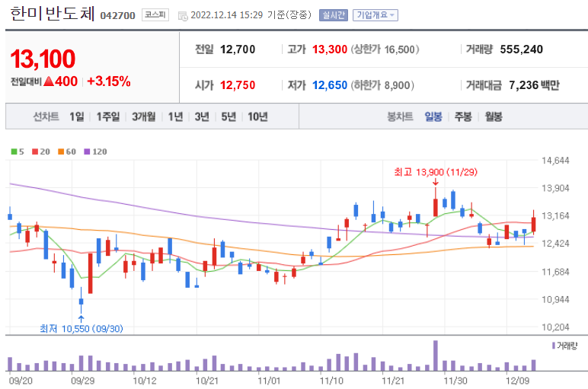Click the 최고 13,900 (11/29) annotation
588x389 pixels.
436,172
